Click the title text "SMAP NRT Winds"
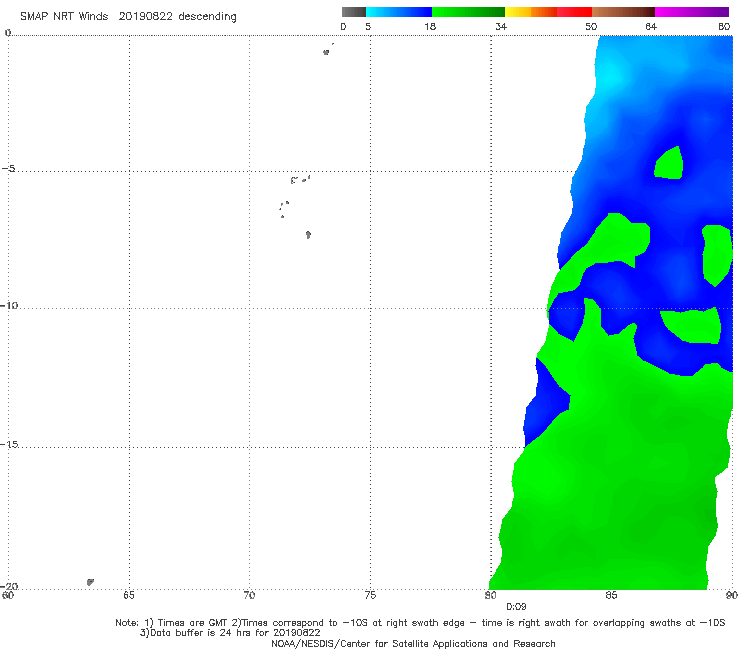This screenshot has width=740, height=650. 64,17
